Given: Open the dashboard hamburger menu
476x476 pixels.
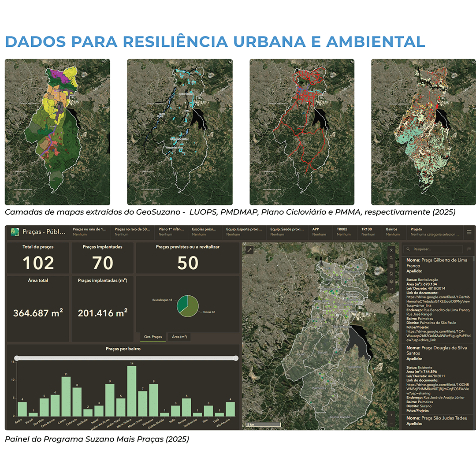Looking at the screenshot, I should pyautogui.click(x=469, y=232).
